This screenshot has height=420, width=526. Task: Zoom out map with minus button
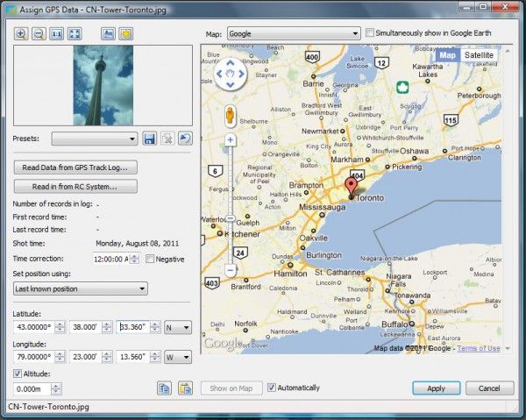point(230,270)
